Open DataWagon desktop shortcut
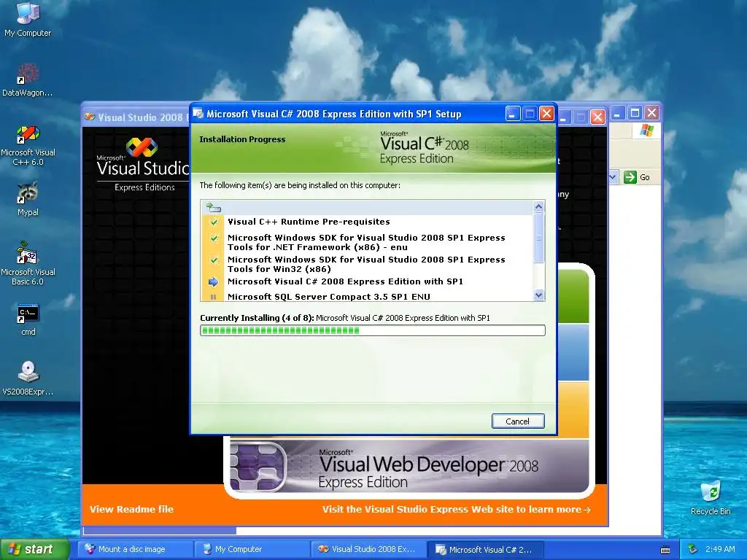The height and width of the screenshot is (560, 747). click(28, 80)
